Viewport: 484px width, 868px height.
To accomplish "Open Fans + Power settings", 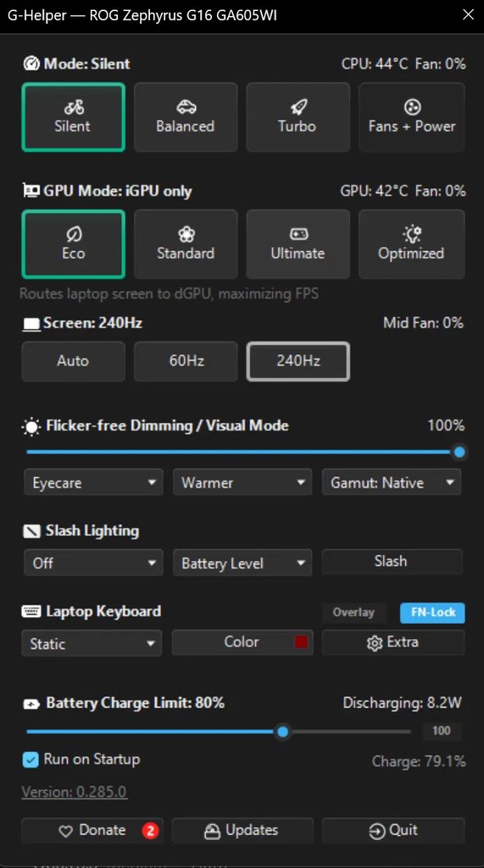I will (411, 117).
